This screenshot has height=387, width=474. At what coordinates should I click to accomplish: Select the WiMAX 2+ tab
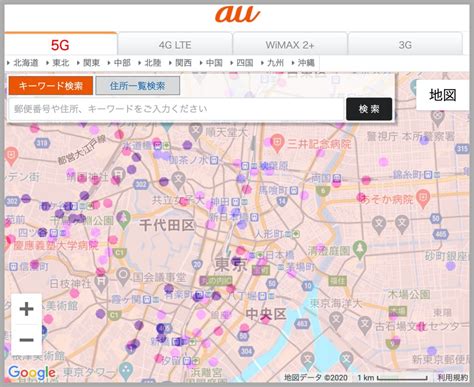[290, 45]
